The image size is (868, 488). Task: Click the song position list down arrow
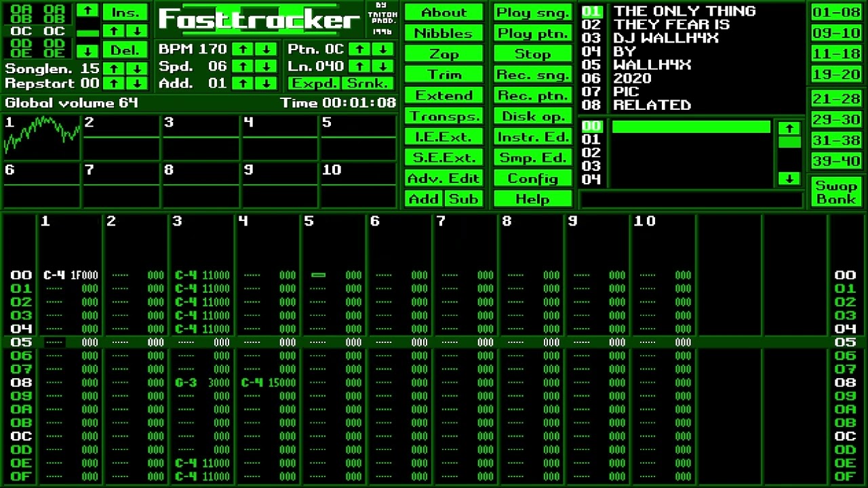pyautogui.click(x=87, y=51)
